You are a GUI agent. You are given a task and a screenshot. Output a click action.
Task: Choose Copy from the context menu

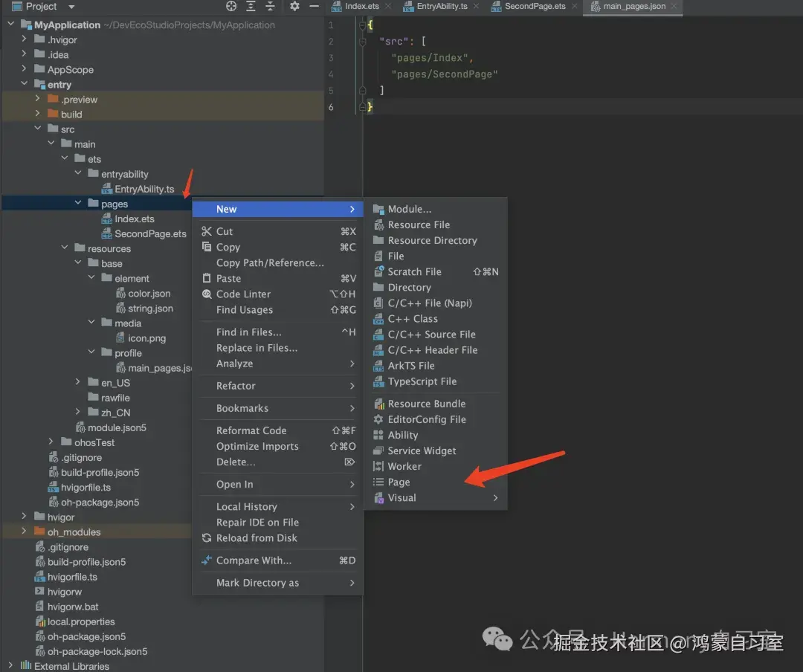pos(278,247)
